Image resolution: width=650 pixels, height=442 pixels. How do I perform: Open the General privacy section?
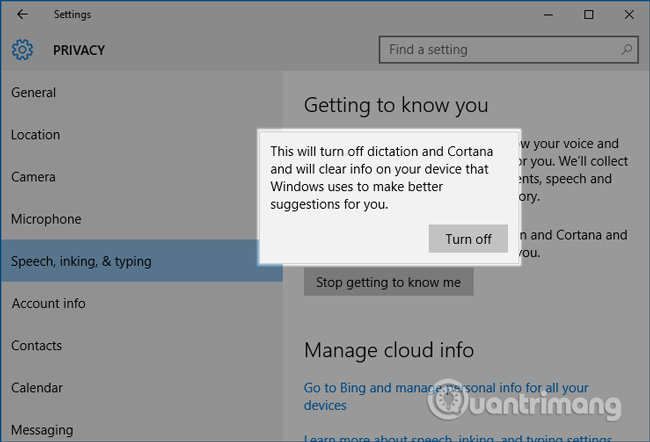[141, 92]
